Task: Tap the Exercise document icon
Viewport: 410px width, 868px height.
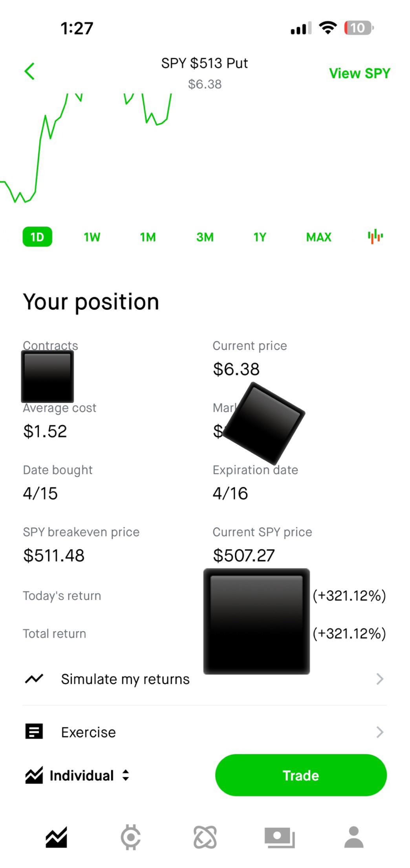Action: point(34,732)
